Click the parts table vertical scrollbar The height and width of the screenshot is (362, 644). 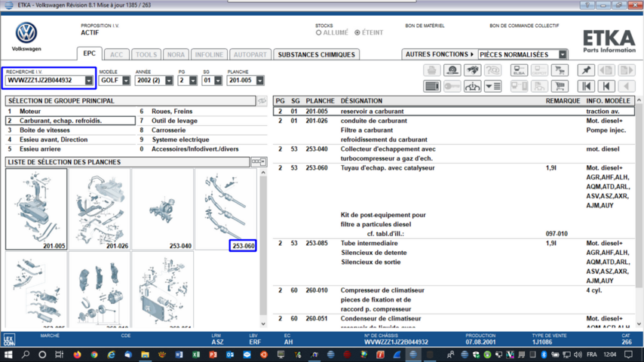point(639,212)
